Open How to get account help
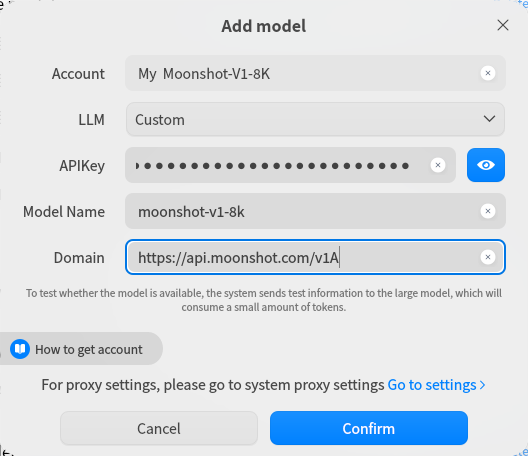This screenshot has height=456, width=528. [80, 349]
